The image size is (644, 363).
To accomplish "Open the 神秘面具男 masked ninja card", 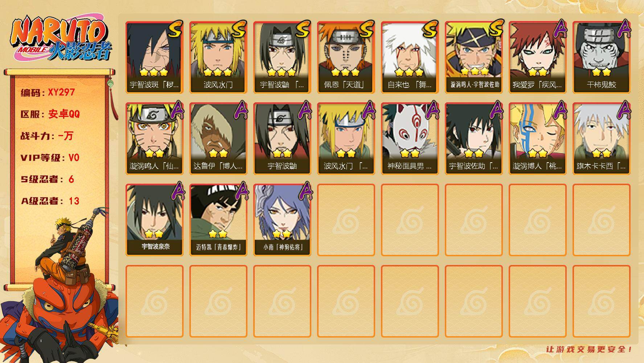I will (x=410, y=139).
